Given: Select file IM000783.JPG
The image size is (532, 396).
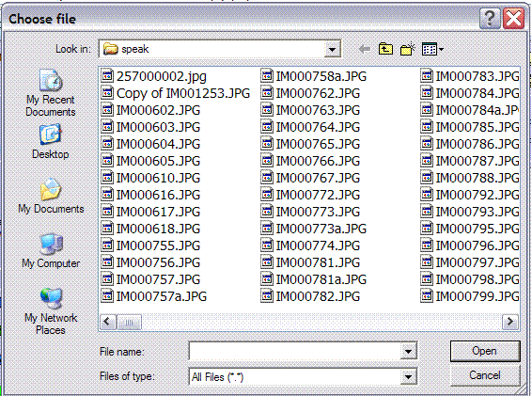Looking at the screenshot, I should coord(470,76).
